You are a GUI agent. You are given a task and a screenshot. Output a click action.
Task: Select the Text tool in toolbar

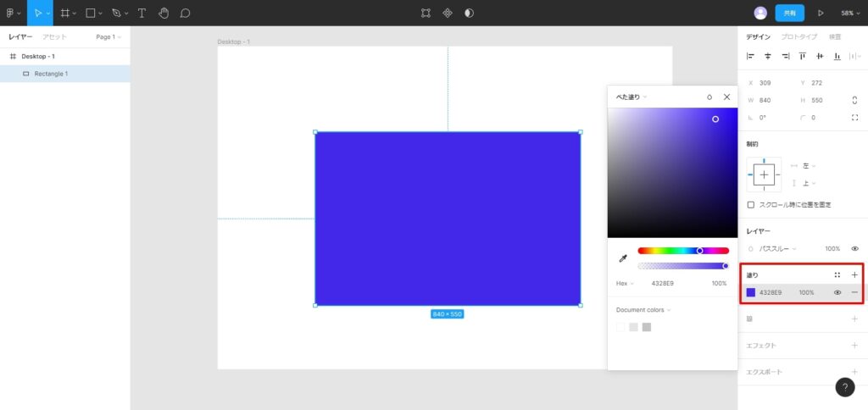(x=142, y=13)
